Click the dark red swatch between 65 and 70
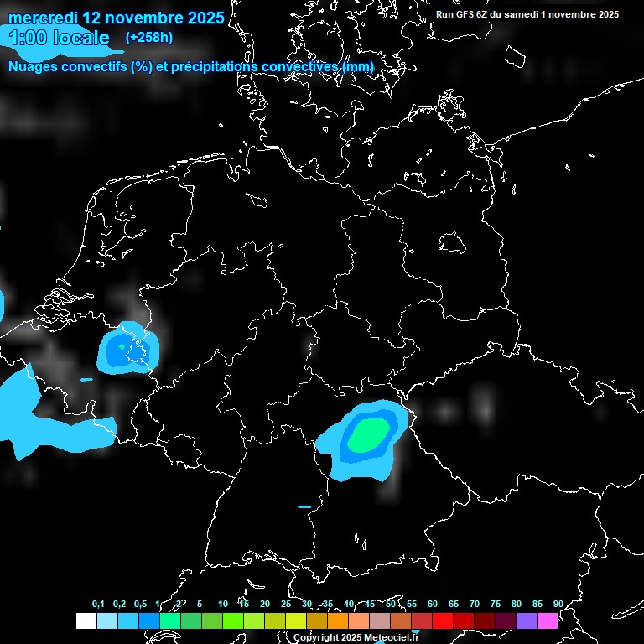Viewport: 644px width, 644px height. coord(463,621)
